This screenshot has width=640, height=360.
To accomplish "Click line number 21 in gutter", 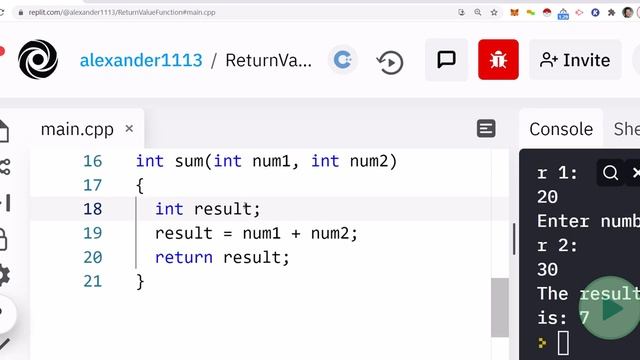I will [x=93, y=281].
